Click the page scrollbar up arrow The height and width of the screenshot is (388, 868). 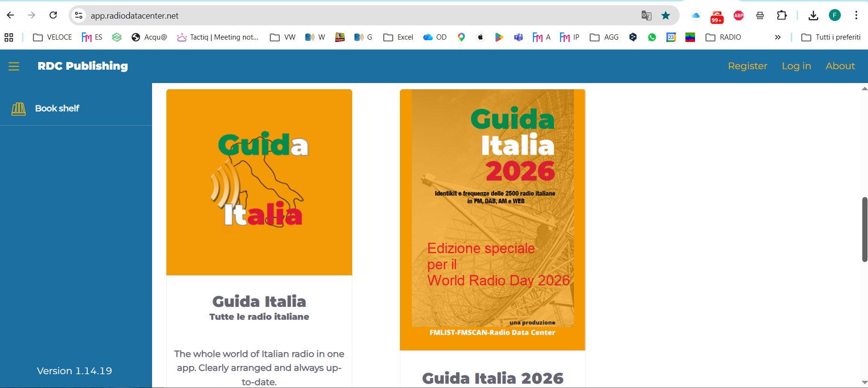click(x=864, y=89)
